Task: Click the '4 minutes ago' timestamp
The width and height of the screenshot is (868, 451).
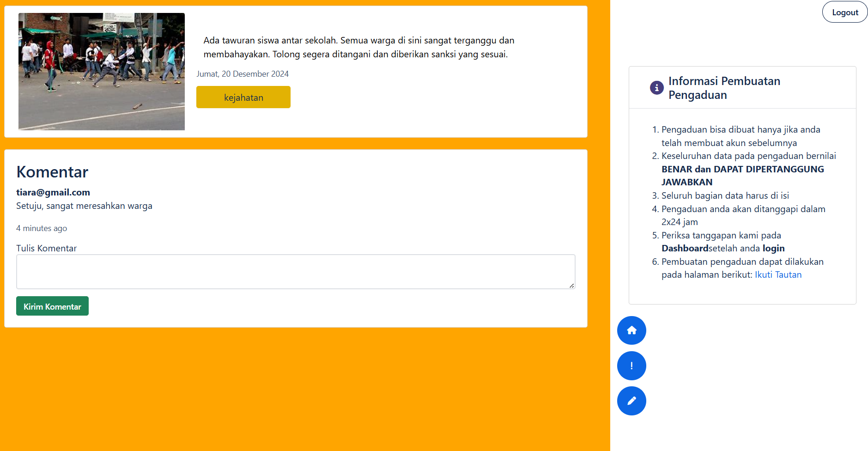Action: click(42, 228)
